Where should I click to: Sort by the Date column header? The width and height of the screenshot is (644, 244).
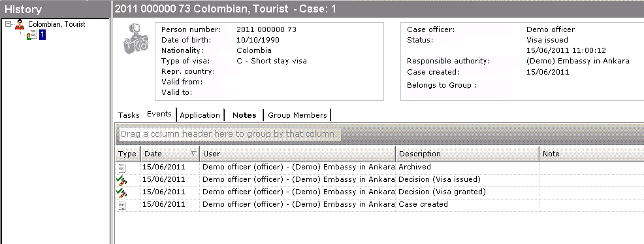point(170,154)
